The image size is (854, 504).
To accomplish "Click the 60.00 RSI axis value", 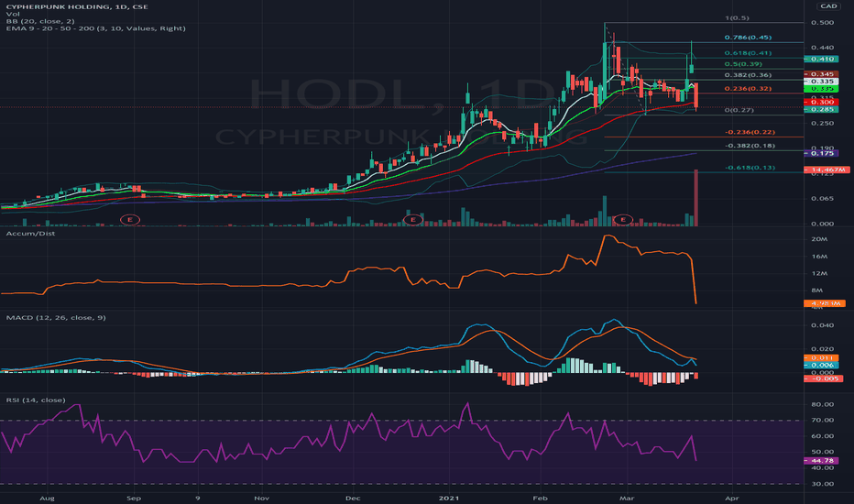I will (822, 436).
